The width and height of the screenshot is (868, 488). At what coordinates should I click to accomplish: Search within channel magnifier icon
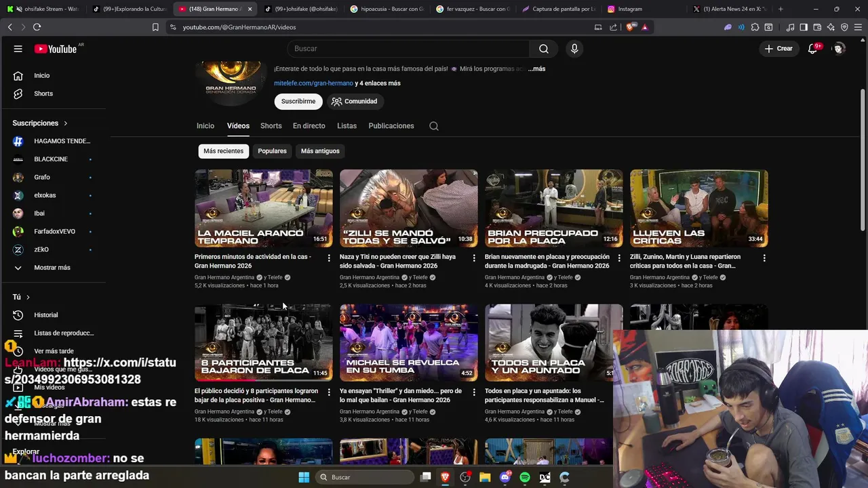coord(434,126)
